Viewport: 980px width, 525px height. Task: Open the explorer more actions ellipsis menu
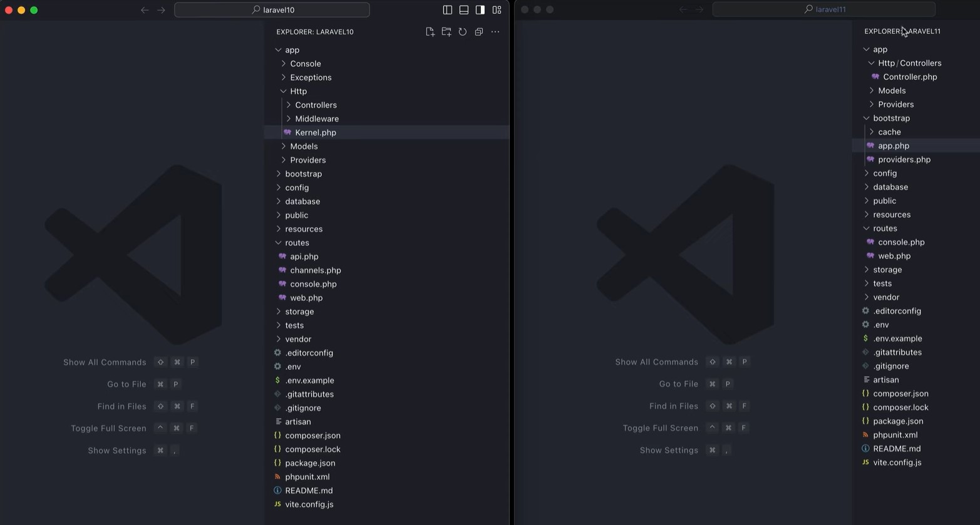[495, 32]
